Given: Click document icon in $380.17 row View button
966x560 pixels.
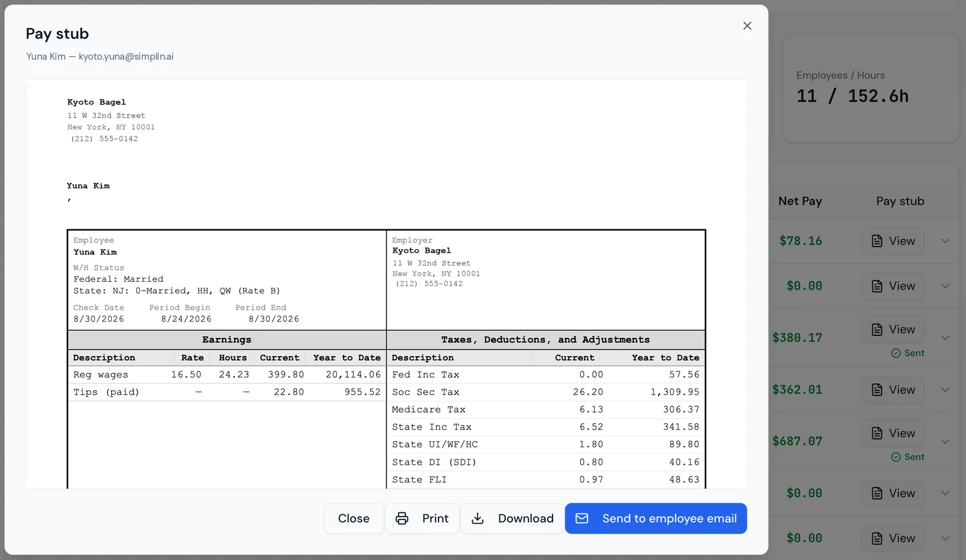Looking at the screenshot, I should (877, 329).
